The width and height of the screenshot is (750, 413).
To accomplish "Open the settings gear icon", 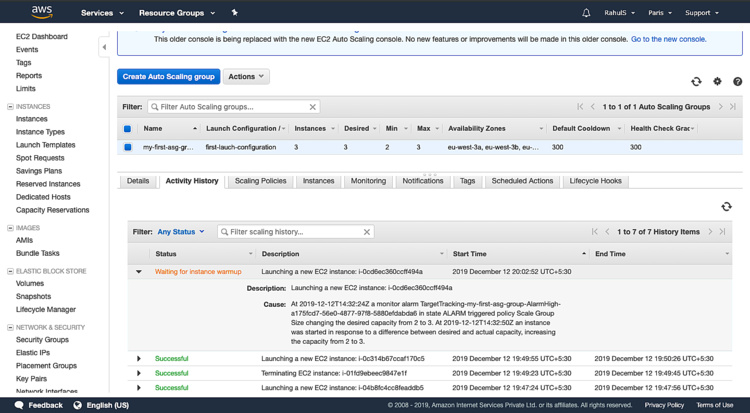I will pyautogui.click(x=717, y=82).
